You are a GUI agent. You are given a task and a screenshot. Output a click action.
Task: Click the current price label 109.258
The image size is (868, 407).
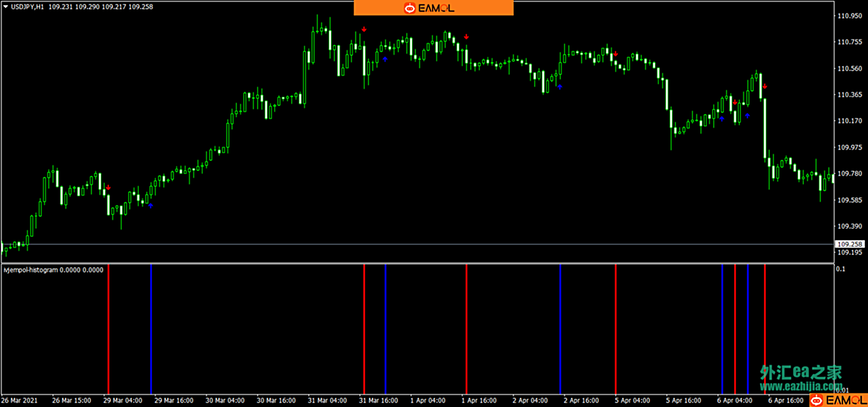coord(849,245)
